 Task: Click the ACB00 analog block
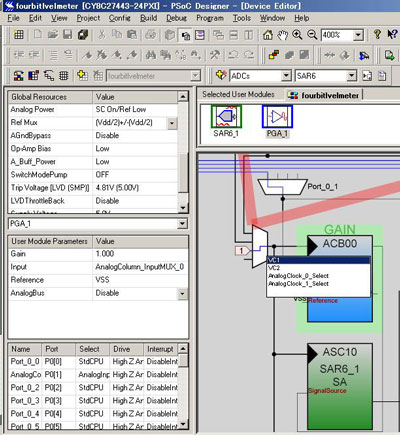pos(340,247)
